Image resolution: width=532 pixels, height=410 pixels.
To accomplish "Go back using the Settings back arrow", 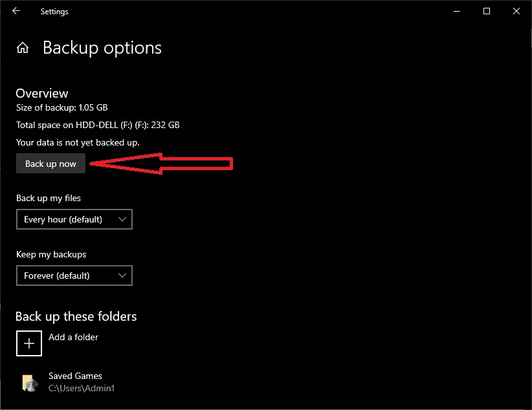I will click(16, 11).
